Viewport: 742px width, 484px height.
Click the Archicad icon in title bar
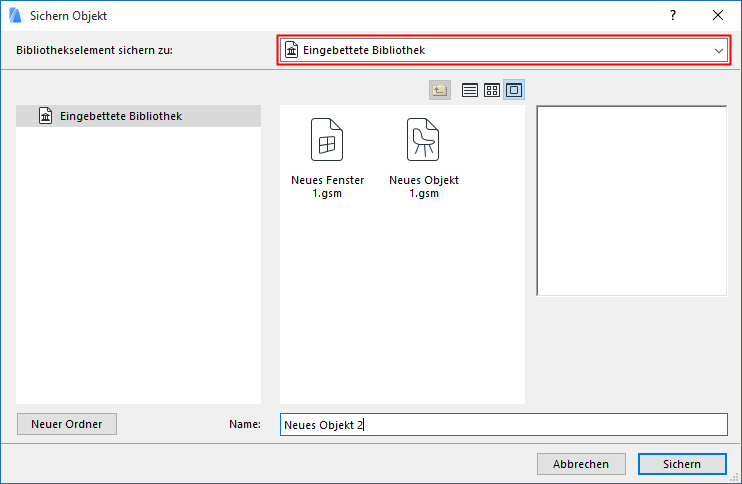pos(16,16)
